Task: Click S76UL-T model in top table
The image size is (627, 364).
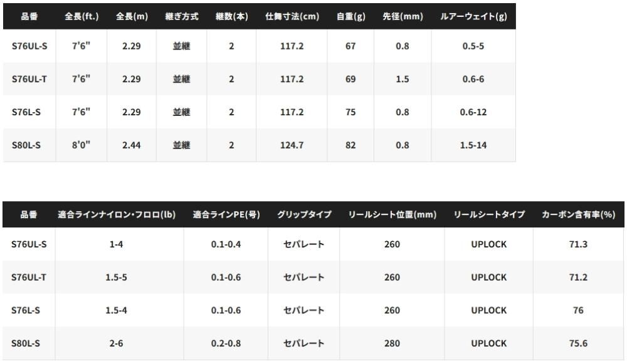Action: pyautogui.click(x=29, y=79)
